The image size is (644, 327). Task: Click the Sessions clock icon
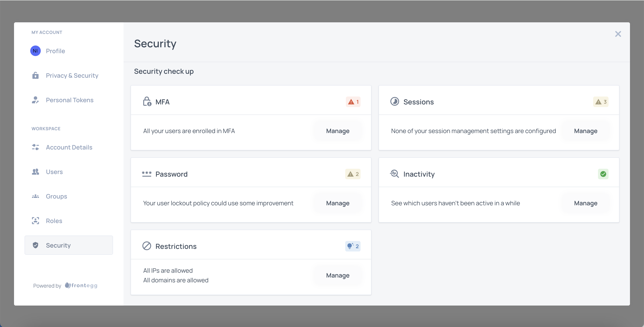[x=395, y=102]
